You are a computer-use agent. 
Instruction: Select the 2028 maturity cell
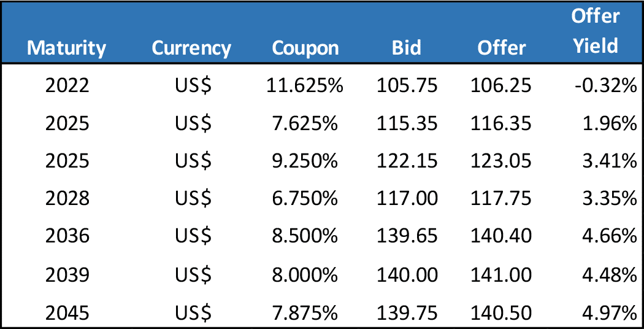pos(67,198)
